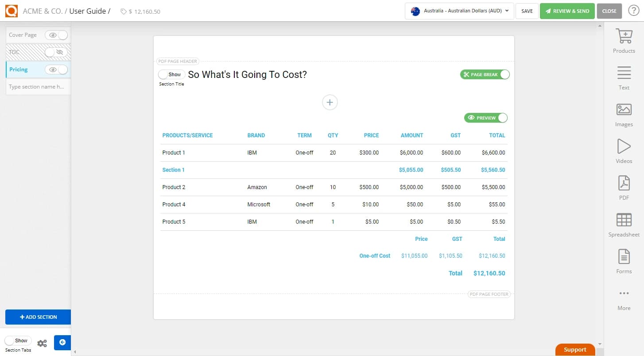Screen dimensions: 644x356
Task: Click the plus icon to add a block
Action: tap(330, 102)
